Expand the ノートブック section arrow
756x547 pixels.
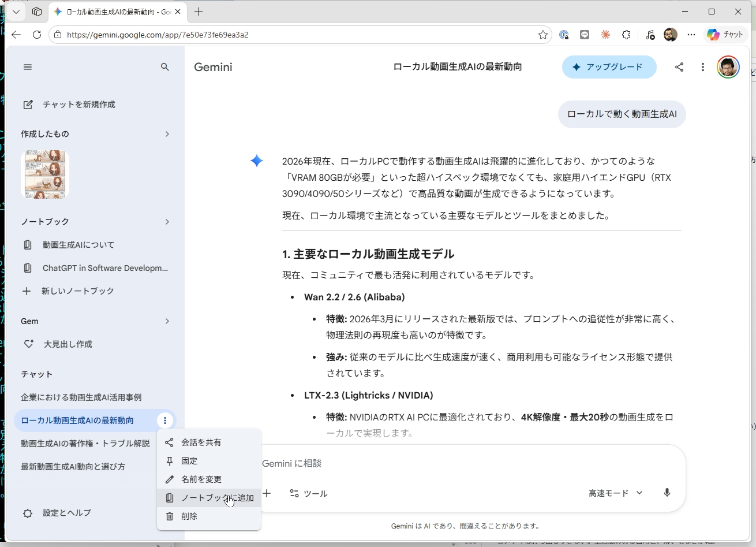tap(167, 222)
